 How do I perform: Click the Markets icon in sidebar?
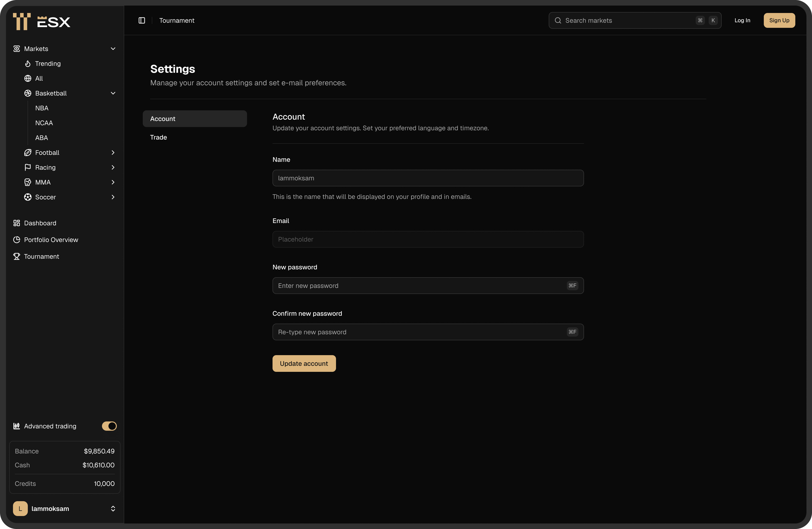pos(16,49)
